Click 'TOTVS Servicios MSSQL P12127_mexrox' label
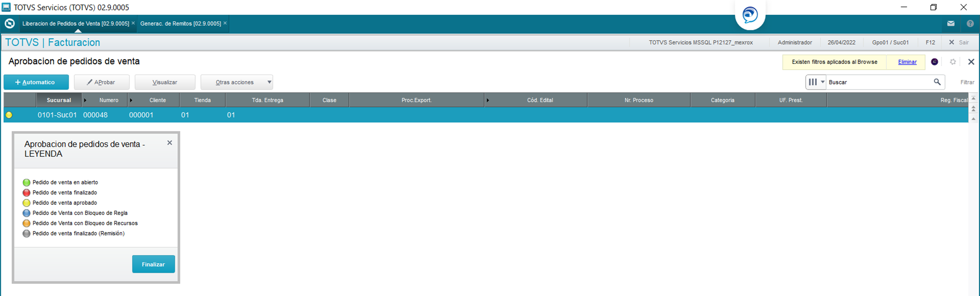This screenshot has height=296, width=980. pos(701,42)
